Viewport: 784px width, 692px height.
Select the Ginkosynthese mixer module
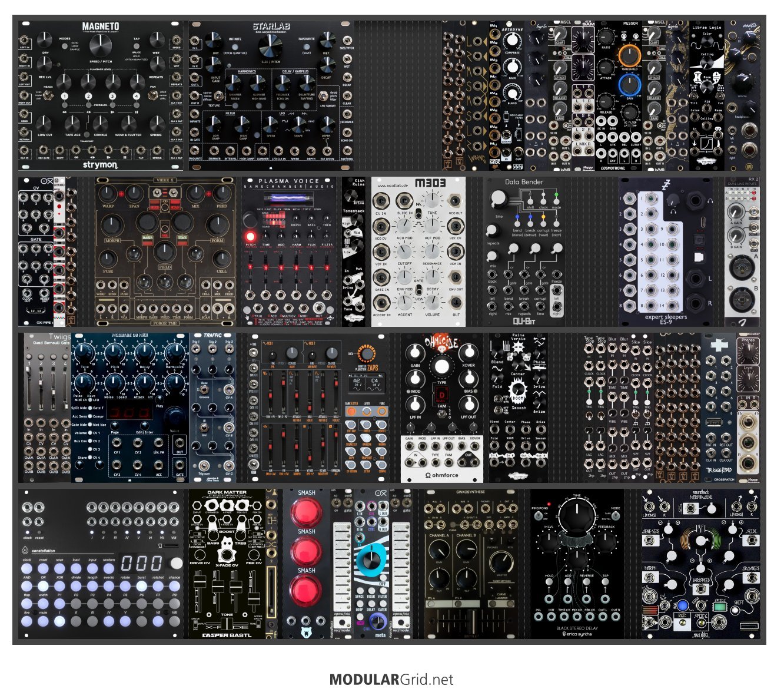coord(471,562)
